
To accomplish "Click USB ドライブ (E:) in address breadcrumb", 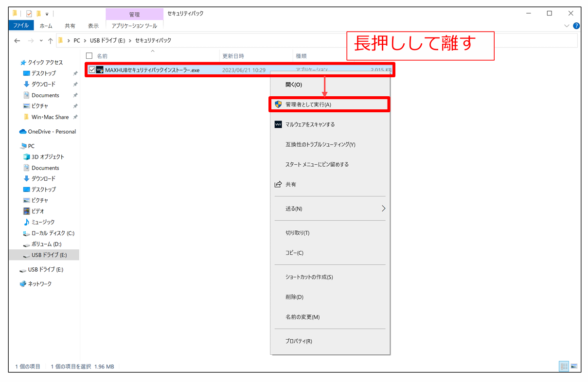I will pyautogui.click(x=107, y=40).
